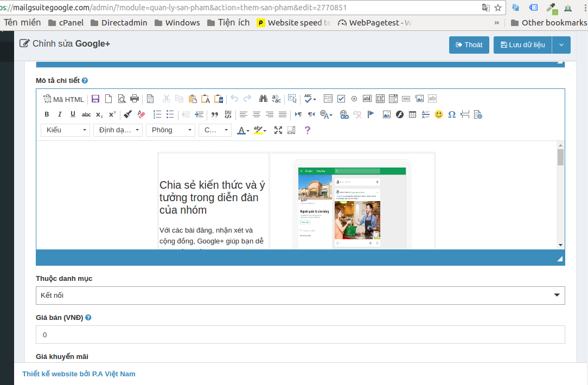The height and width of the screenshot is (385, 588).
Task: Open the spell check ABC dropdown
Action: pyautogui.click(x=310, y=99)
